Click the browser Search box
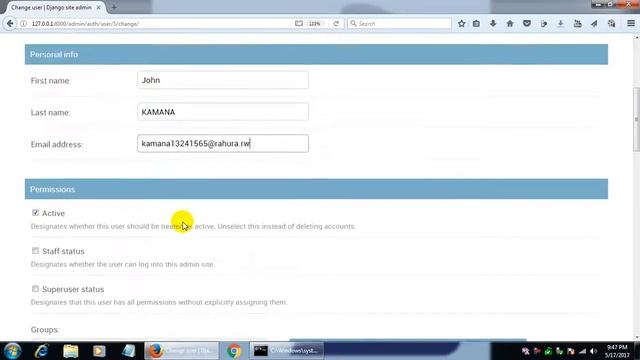 (399, 24)
